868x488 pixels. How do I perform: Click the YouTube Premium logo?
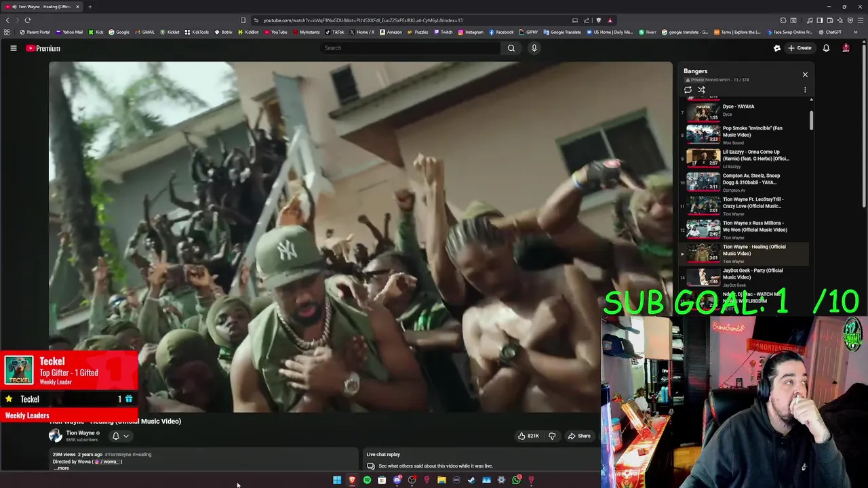coord(43,48)
